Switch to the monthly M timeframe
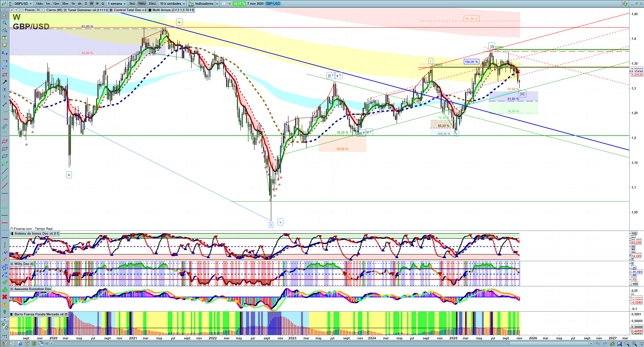The width and height of the screenshot is (644, 347). pos(97,4)
